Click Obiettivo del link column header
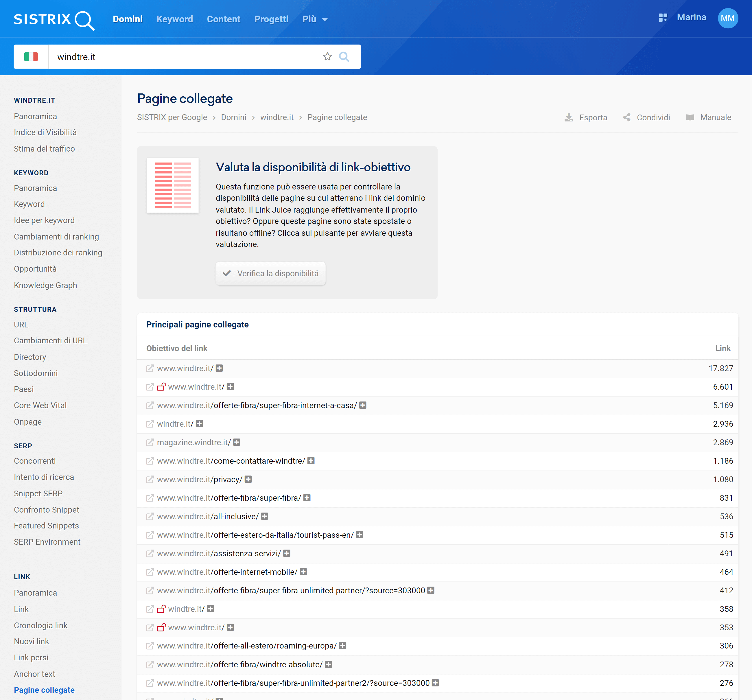Viewport: 752px width, 700px height. tap(177, 349)
